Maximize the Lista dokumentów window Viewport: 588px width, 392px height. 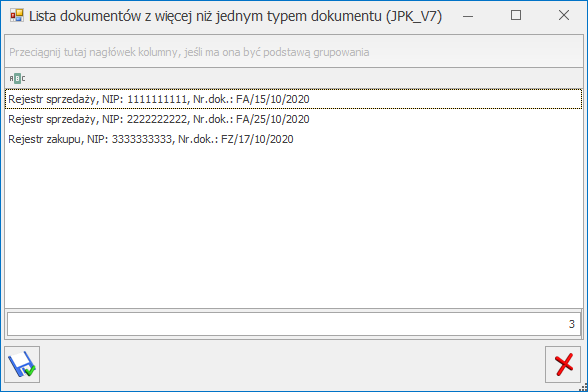coord(516,16)
